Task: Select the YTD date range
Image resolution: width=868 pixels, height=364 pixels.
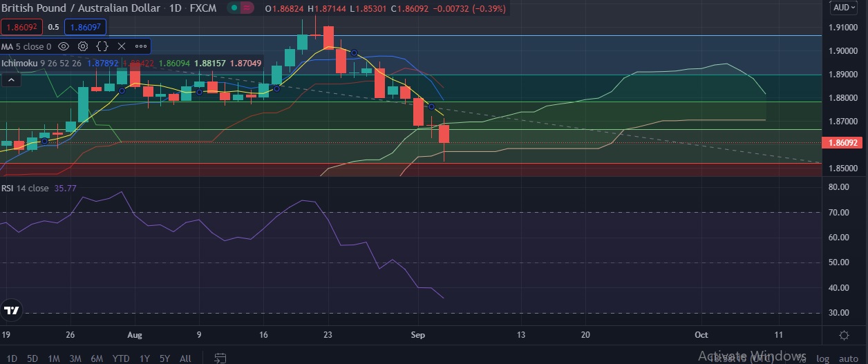Action: 121,358
